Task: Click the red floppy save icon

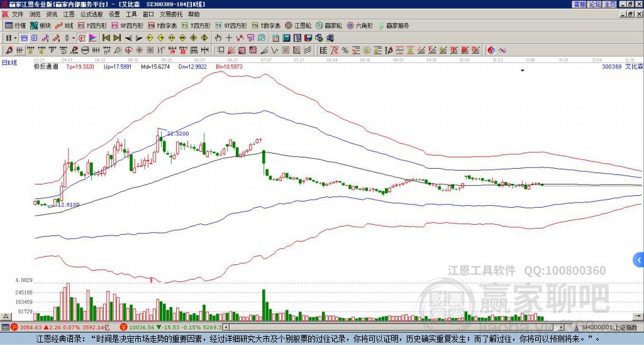Action: click(x=308, y=38)
